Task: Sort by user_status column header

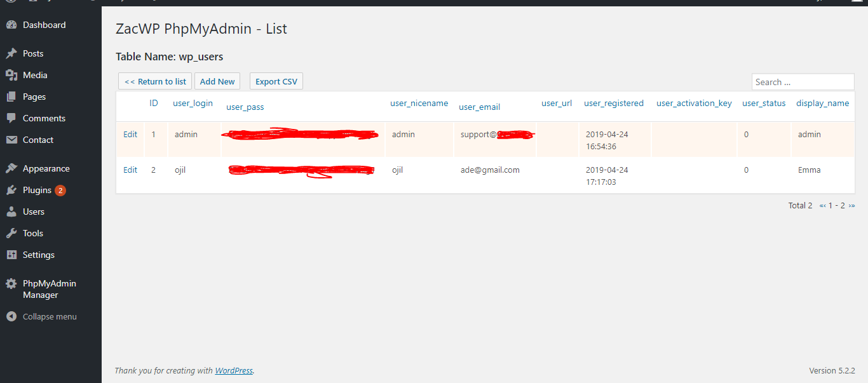Action: pyautogui.click(x=764, y=103)
